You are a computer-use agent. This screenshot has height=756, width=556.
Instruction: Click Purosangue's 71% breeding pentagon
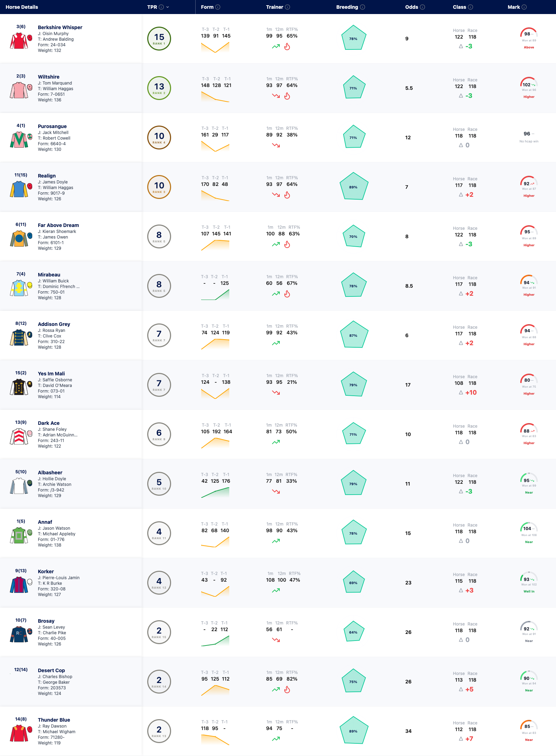click(353, 137)
